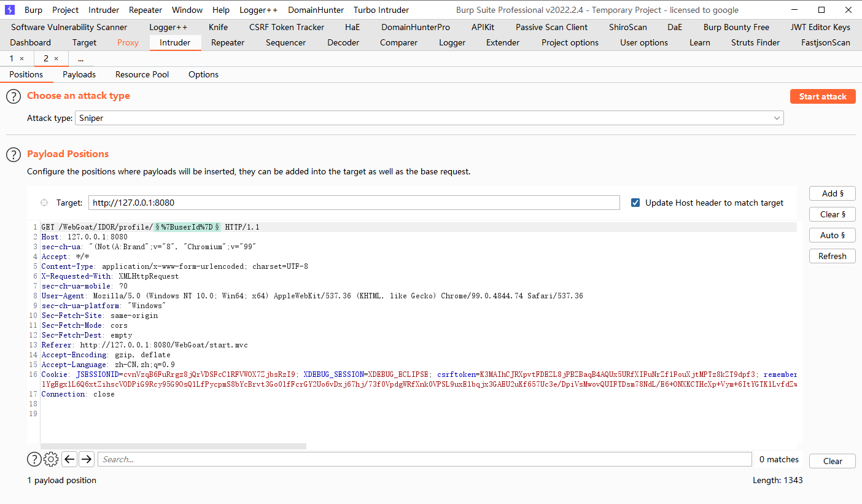Open the Options sub-tab

tap(203, 74)
